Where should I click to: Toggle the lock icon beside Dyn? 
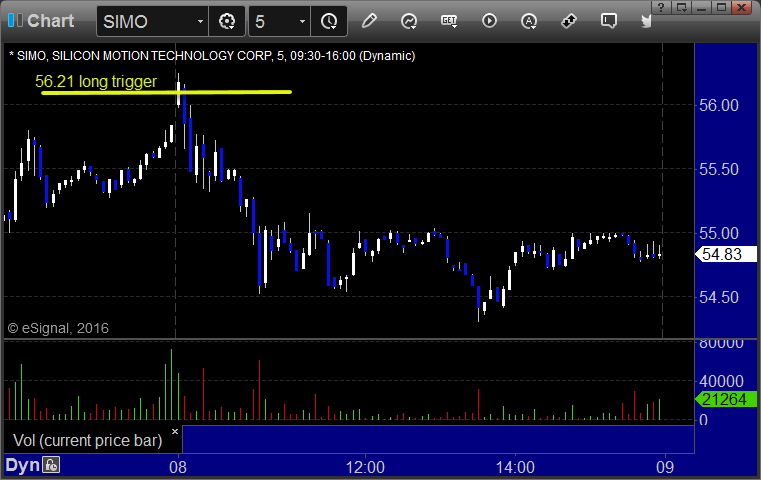click(x=51, y=465)
